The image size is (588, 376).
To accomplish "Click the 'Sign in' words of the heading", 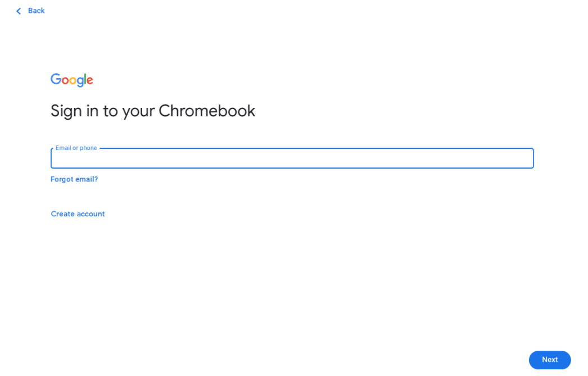I will [74, 111].
